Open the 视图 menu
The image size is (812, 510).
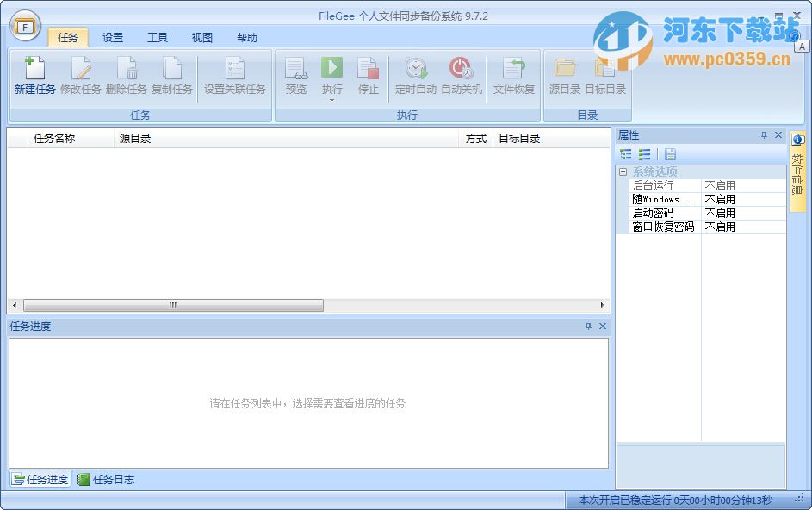coord(201,37)
